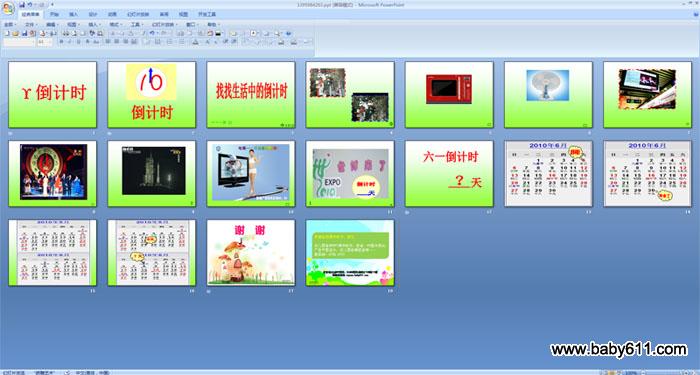Click Undo icon in Quick Access Toolbar
700x375 pixels.
(29, 4)
